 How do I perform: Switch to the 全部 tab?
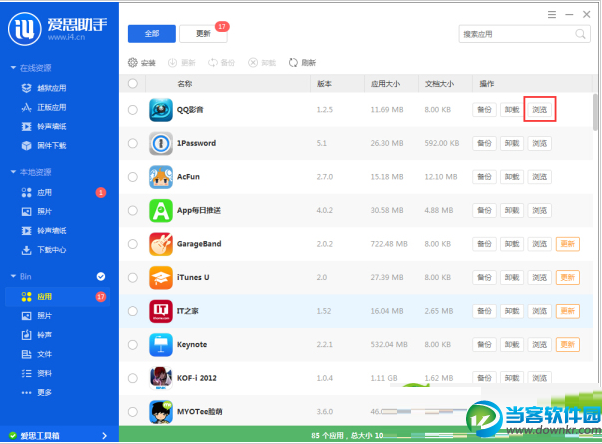pyautogui.click(x=152, y=34)
